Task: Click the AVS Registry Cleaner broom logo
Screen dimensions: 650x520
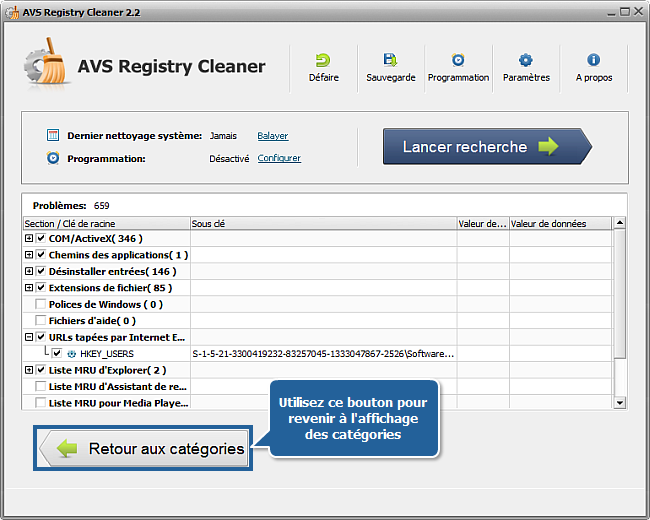Action: (46, 61)
